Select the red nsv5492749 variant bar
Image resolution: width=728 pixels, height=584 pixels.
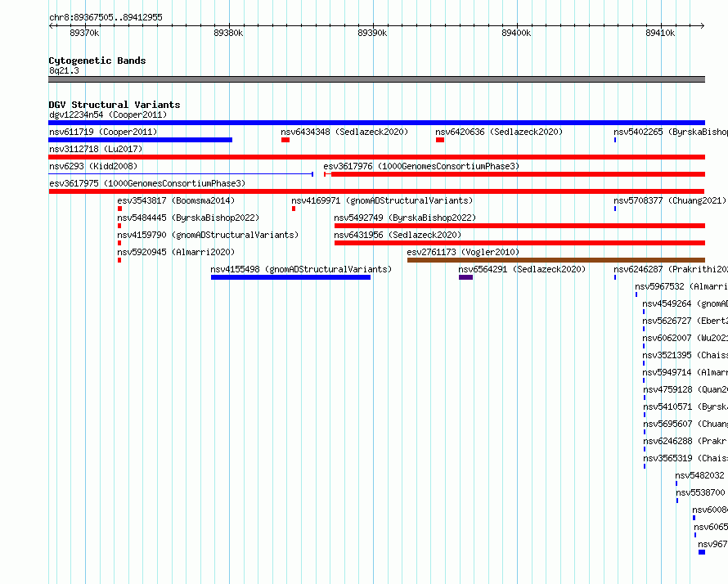point(520,226)
